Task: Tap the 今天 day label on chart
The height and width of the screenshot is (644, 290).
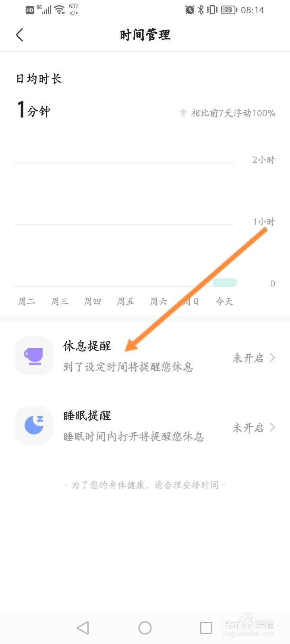Action: tap(224, 301)
